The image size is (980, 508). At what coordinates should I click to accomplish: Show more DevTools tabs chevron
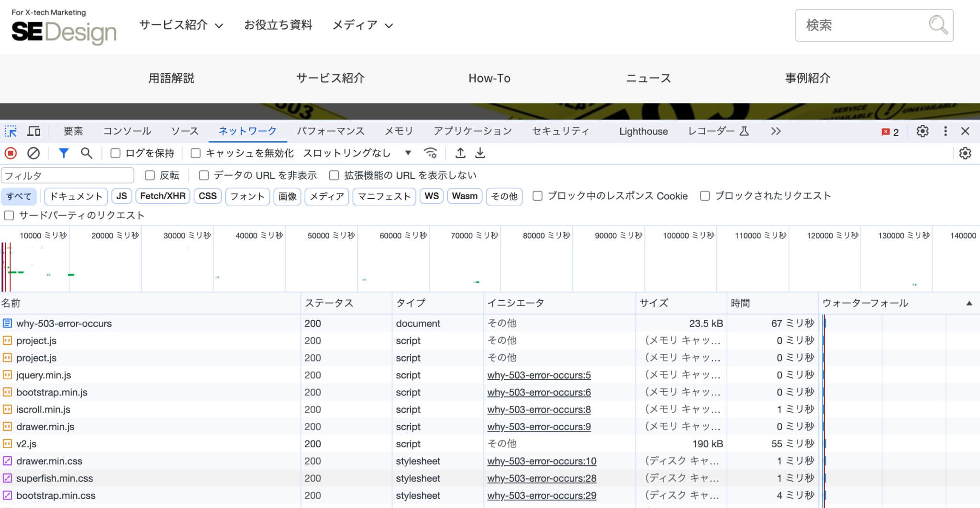[x=776, y=131]
